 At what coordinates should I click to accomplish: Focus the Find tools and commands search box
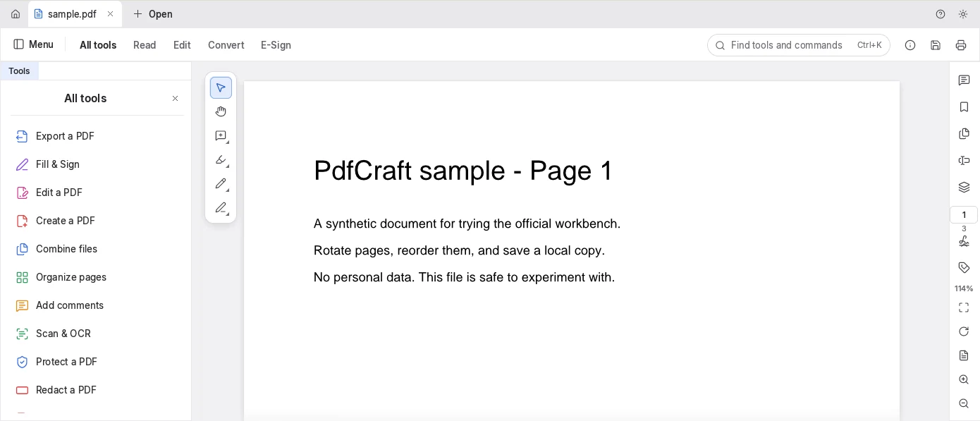tap(799, 45)
